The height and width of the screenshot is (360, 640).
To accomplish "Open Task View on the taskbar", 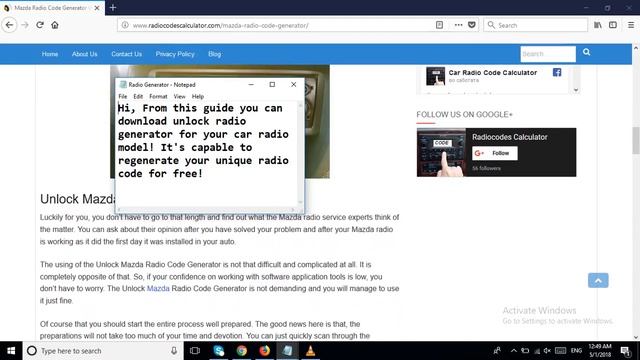I will click(x=195, y=351).
